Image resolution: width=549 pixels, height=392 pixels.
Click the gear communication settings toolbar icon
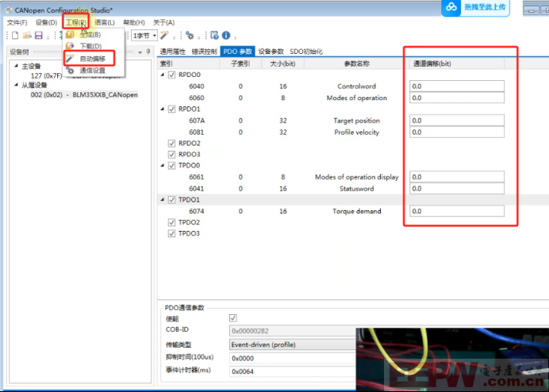pyautogui.click(x=190, y=36)
